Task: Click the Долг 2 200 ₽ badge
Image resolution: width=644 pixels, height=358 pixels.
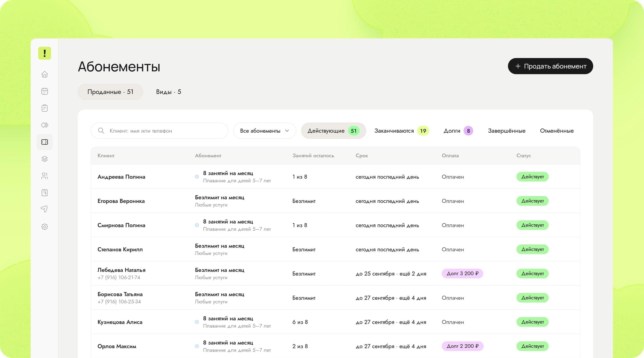Action: [x=462, y=346]
